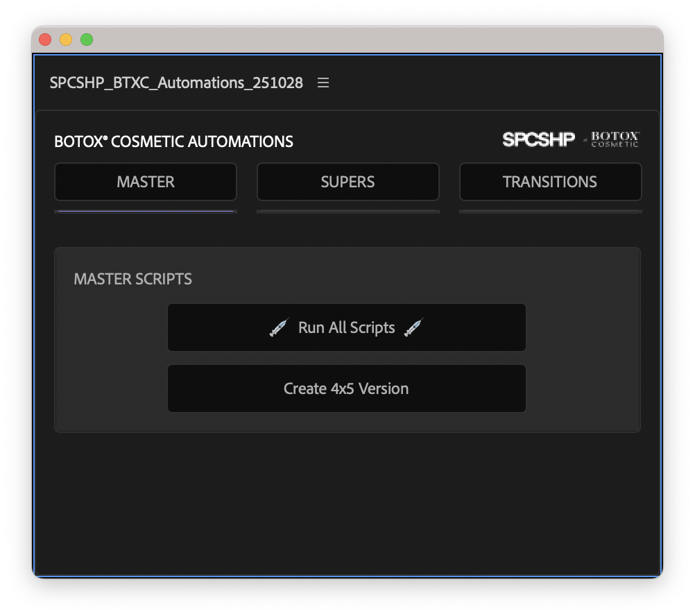Select the SPCSHP_BTXC_Automations_251028 panel title

(x=176, y=83)
